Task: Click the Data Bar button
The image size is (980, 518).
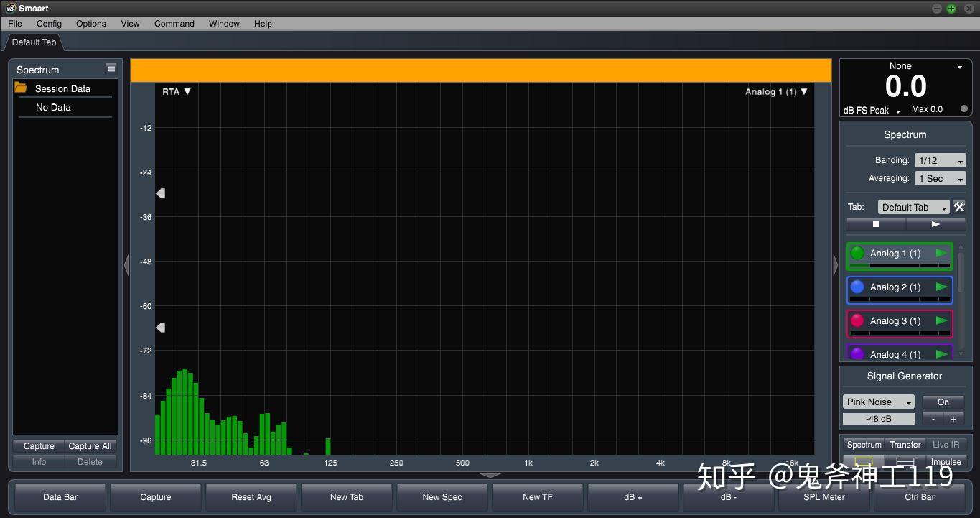Action: 60,497
